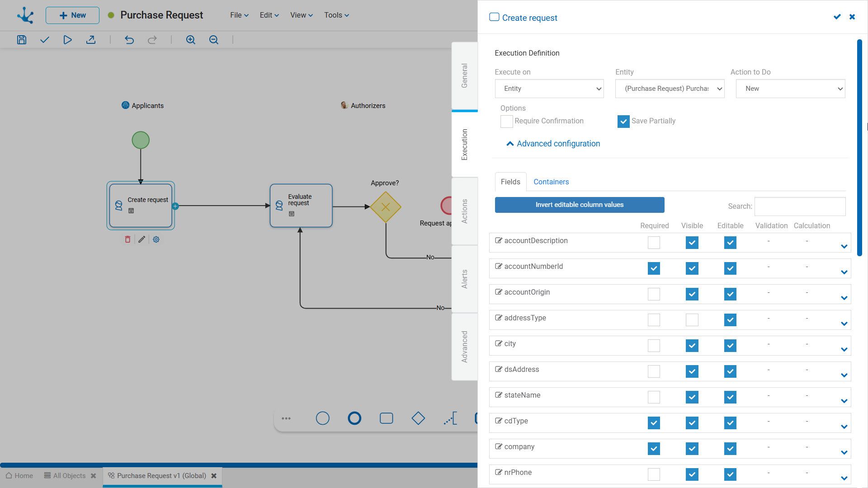This screenshot has width=868, height=488.
Task: Zoom out with the magnifier minus icon
Action: point(214,40)
